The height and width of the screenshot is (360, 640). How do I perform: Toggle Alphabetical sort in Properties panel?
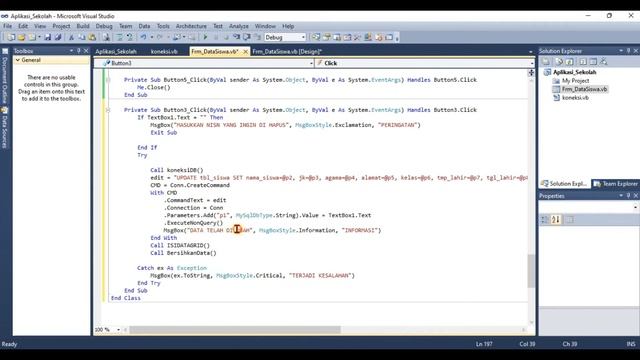point(556,220)
